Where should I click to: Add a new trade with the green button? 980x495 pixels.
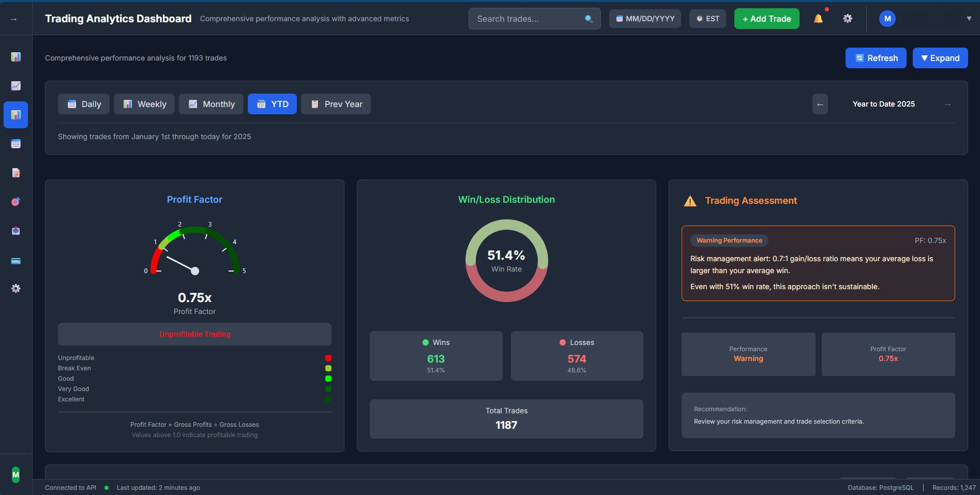(x=766, y=19)
